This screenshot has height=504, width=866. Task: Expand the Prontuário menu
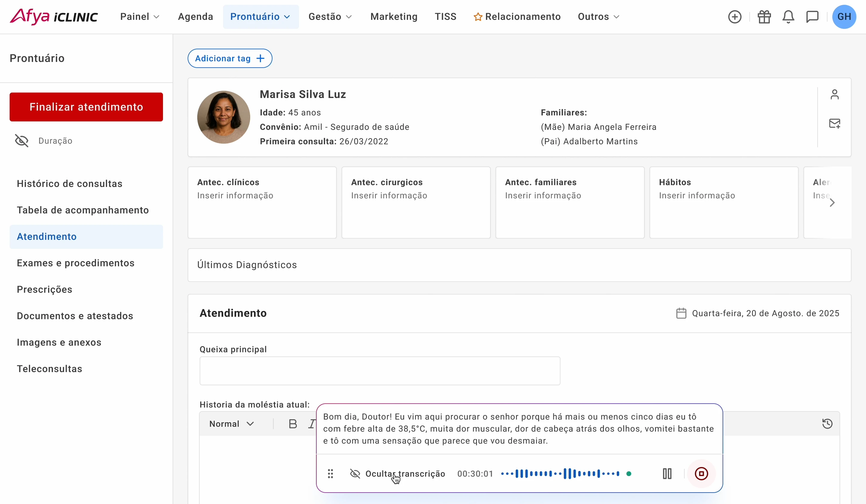pyautogui.click(x=261, y=17)
